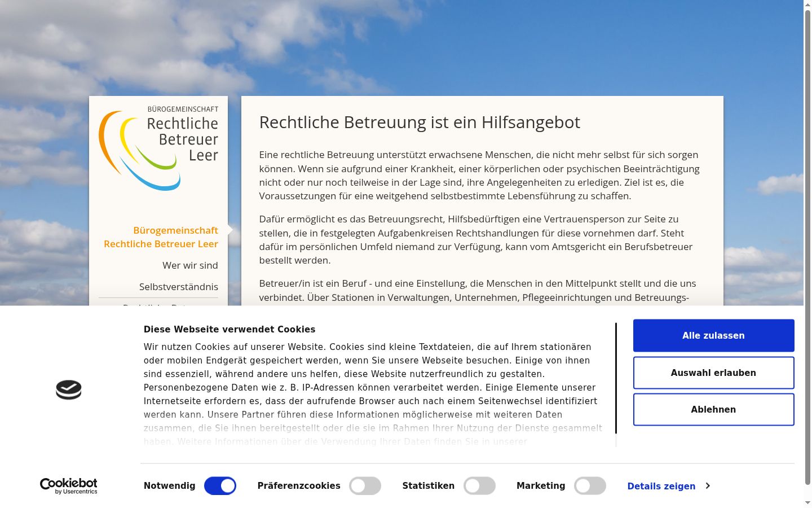Expand cookie details with Details zeigen
The height and width of the screenshot is (508, 812).
(669, 486)
